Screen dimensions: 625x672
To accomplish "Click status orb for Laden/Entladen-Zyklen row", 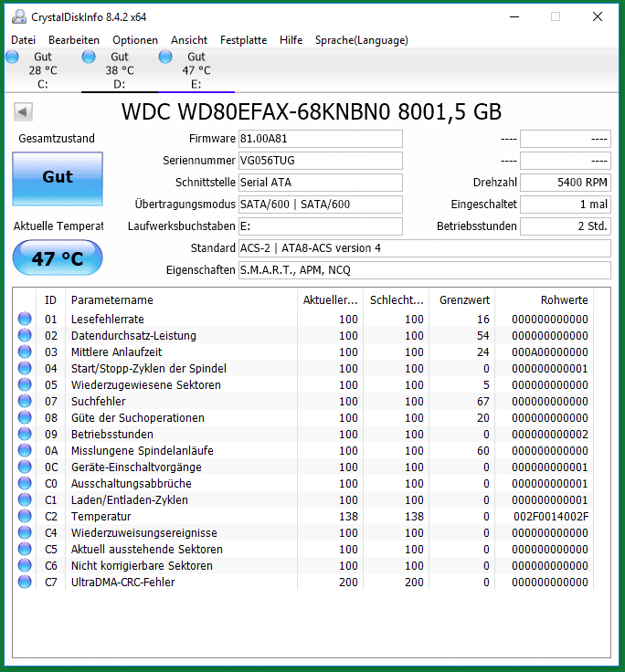I will point(25,499).
